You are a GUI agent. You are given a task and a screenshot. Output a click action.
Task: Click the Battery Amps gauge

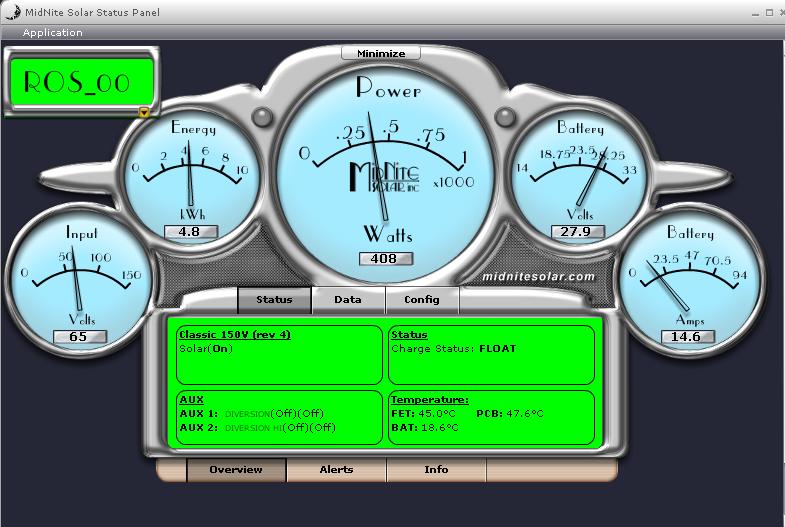pyautogui.click(x=690, y=280)
